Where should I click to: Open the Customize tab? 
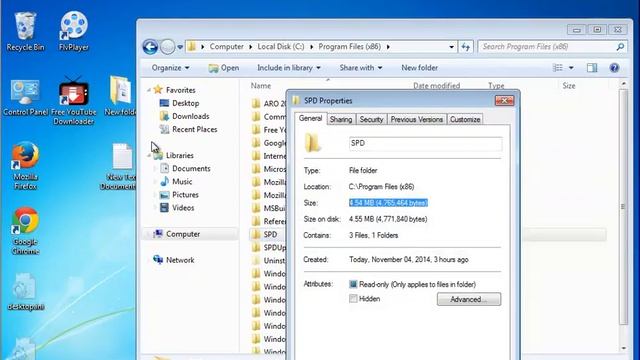click(x=465, y=120)
